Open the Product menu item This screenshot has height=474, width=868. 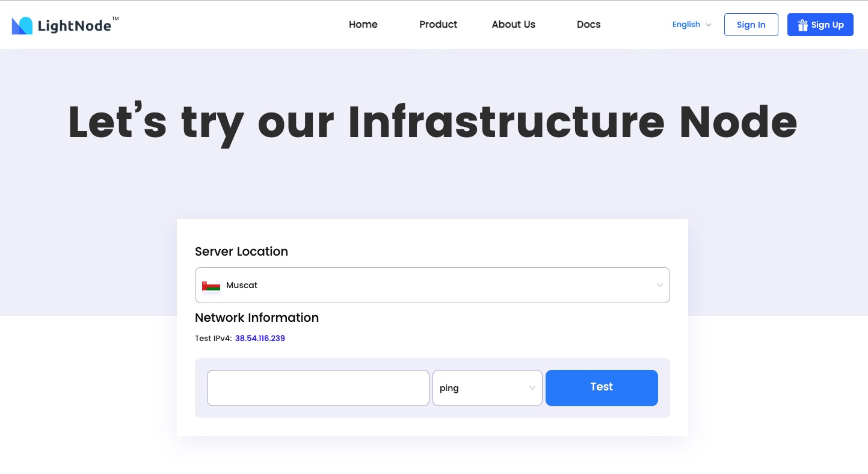(x=438, y=25)
